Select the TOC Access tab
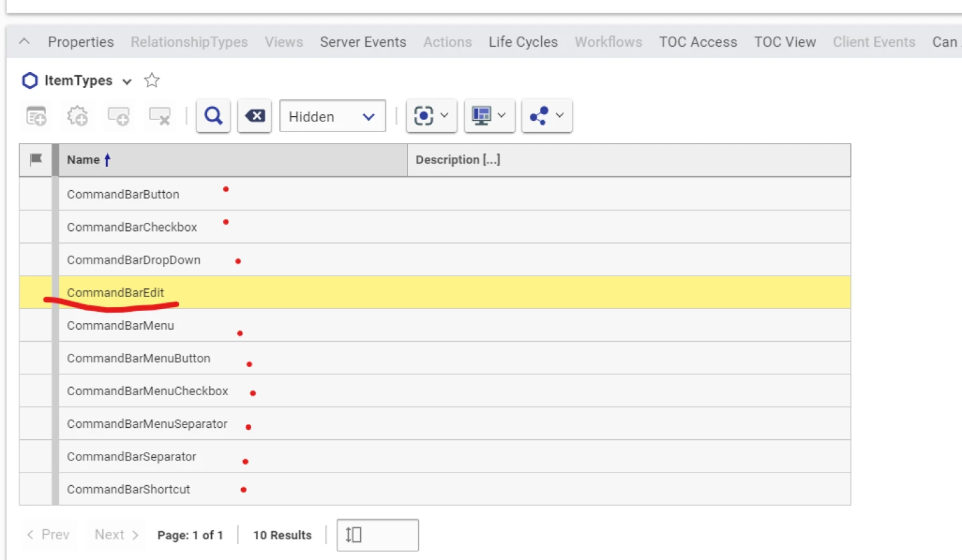The width and height of the screenshot is (962, 560). click(698, 42)
